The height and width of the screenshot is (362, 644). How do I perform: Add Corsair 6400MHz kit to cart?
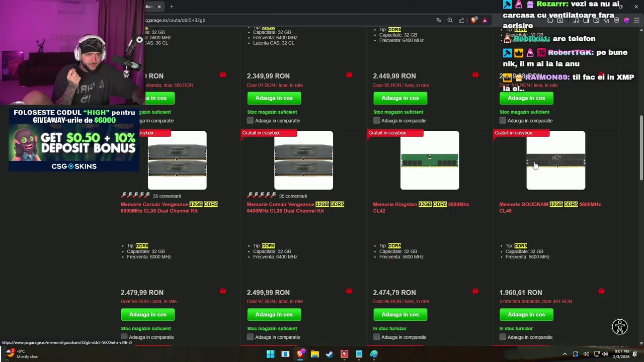[274, 315]
